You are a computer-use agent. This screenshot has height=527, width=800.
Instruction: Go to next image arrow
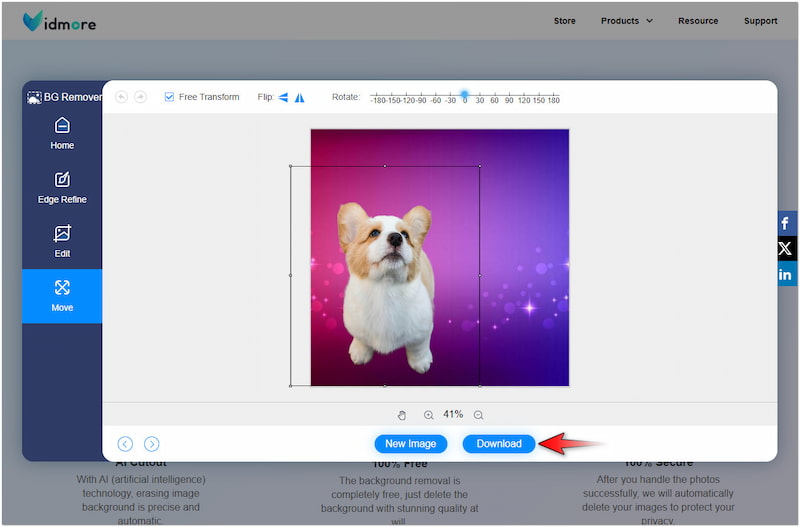click(151, 444)
